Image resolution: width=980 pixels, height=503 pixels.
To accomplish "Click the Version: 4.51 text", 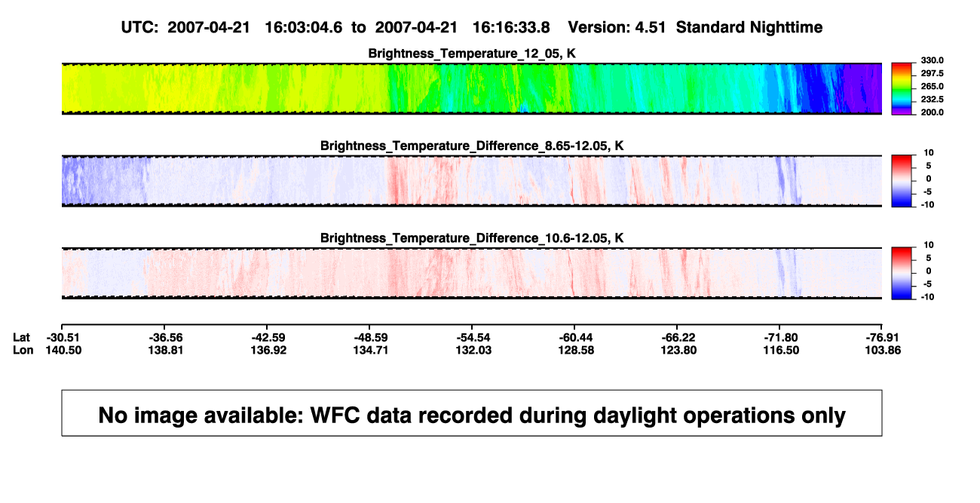I will point(618,27).
